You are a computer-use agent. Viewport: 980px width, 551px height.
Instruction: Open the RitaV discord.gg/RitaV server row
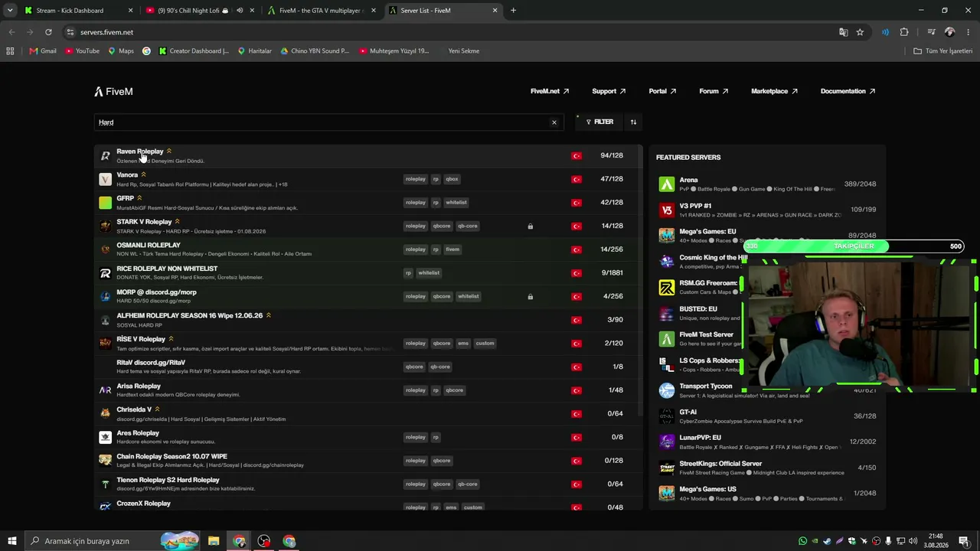(x=368, y=367)
